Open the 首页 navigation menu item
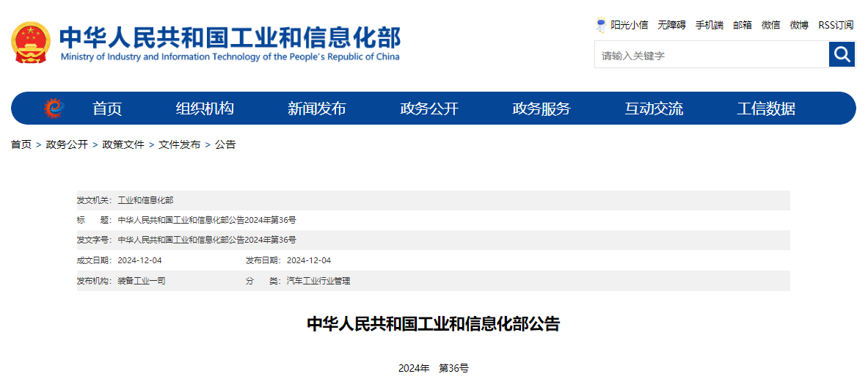Image resolution: width=868 pixels, height=382 pixels. coord(107,109)
